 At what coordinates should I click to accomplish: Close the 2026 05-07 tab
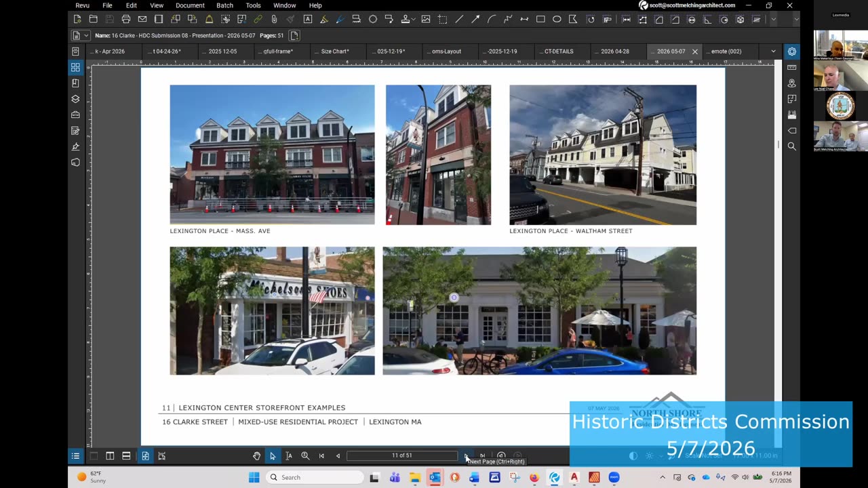click(x=694, y=52)
